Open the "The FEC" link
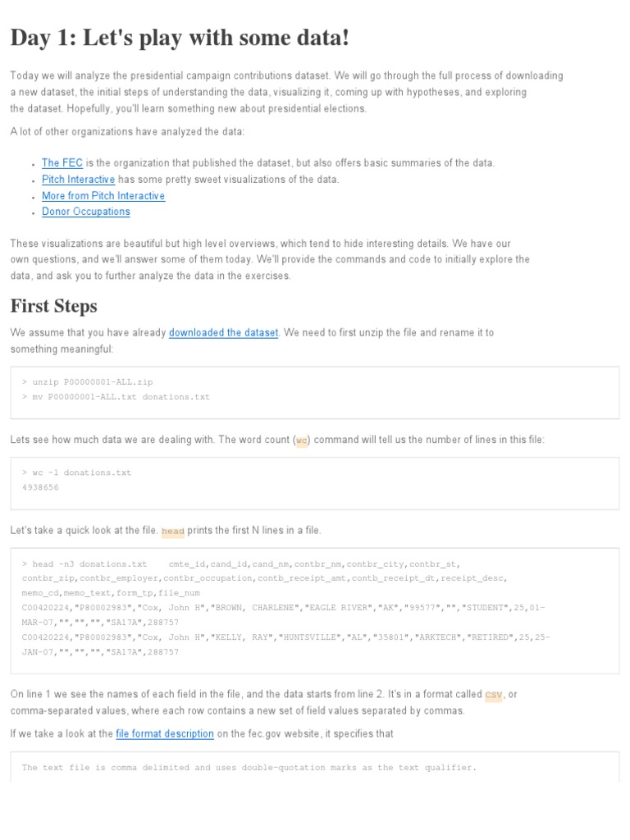 62,163
